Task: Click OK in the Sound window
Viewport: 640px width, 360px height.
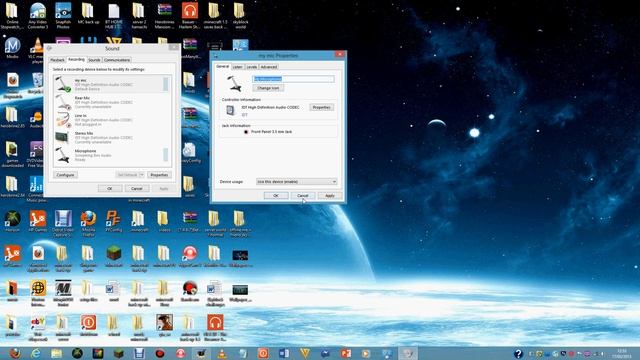Action: [x=110, y=189]
